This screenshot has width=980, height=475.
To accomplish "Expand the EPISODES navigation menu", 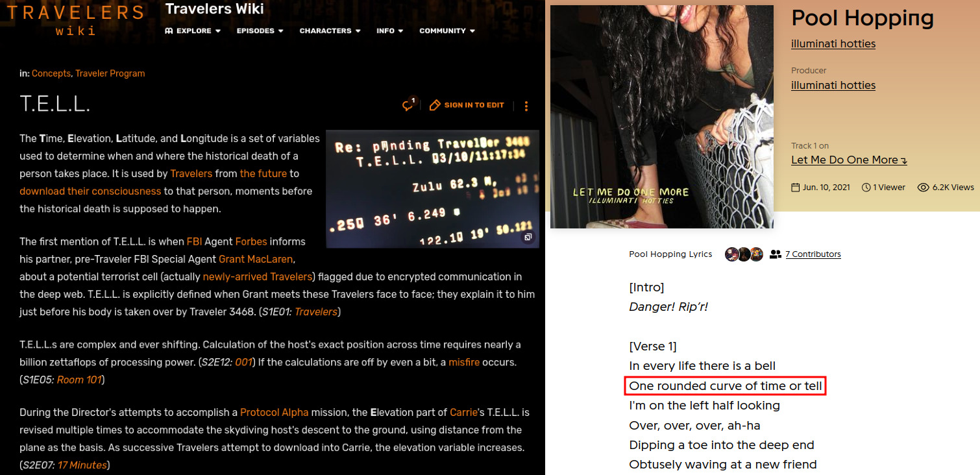I will [260, 30].
